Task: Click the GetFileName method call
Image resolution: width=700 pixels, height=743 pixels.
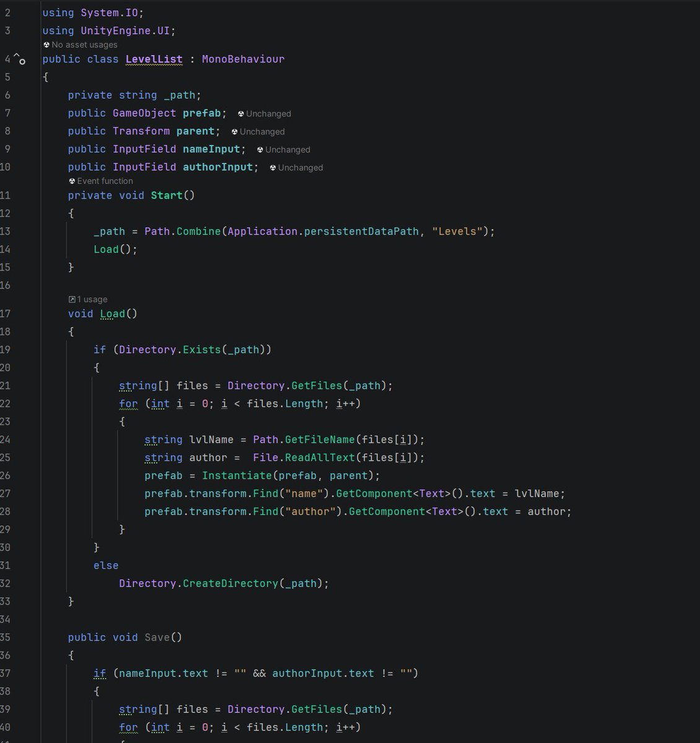Action: 320,440
